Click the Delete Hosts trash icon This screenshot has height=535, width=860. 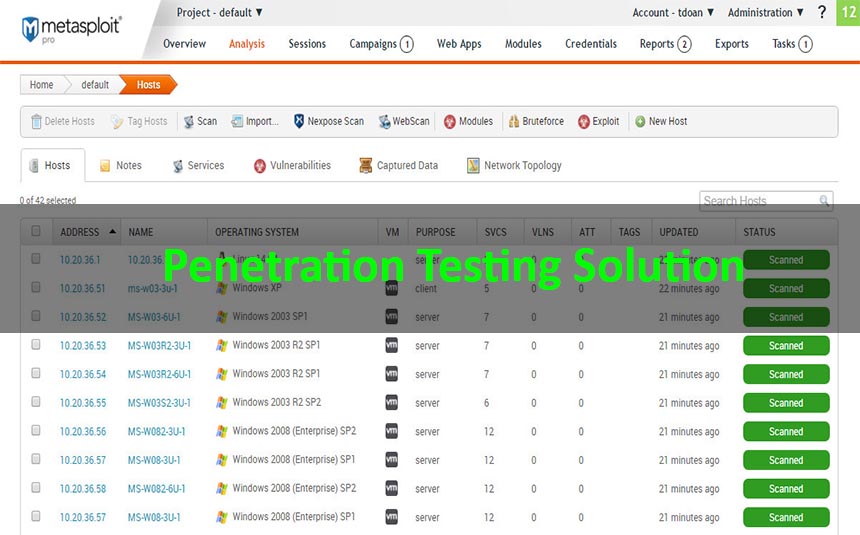[x=36, y=121]
